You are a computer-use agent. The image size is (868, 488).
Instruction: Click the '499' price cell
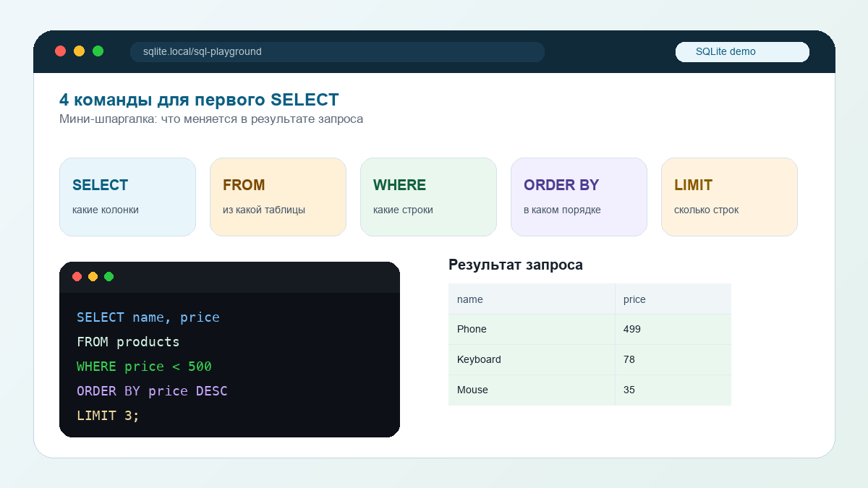point(673,330)
